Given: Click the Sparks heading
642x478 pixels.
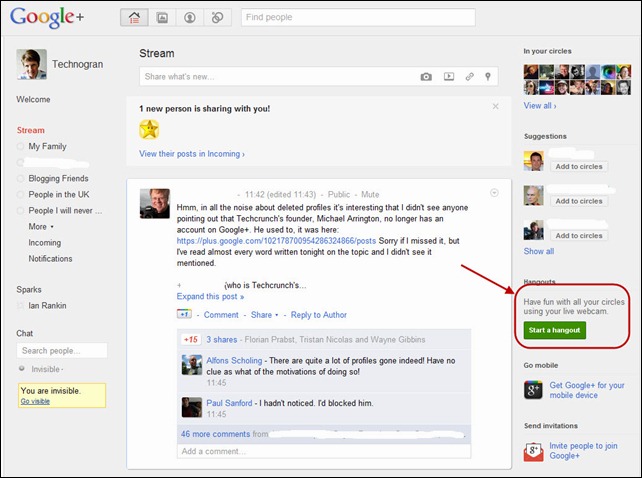Looking at the screenshot, I should click(29, 290).
